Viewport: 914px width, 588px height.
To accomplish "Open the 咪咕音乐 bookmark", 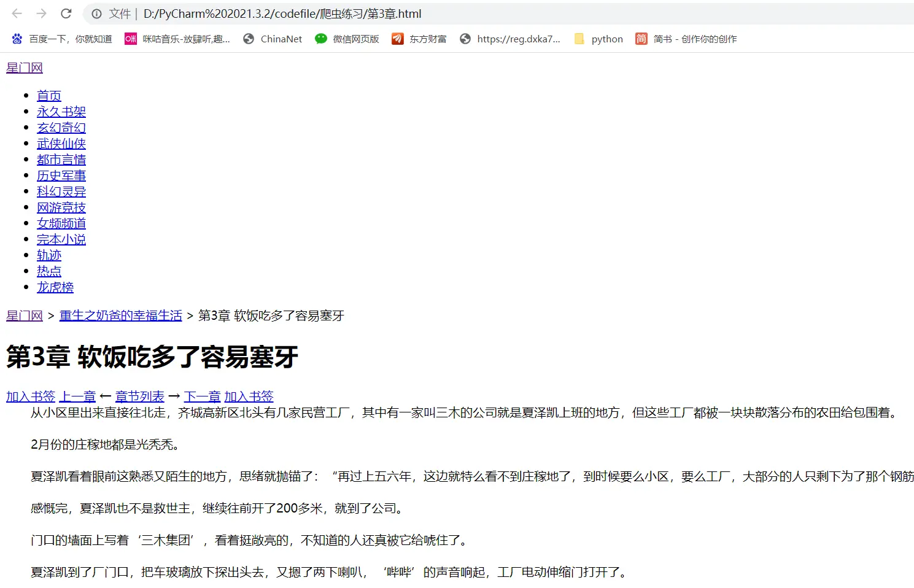I will [x=177, y=39].
